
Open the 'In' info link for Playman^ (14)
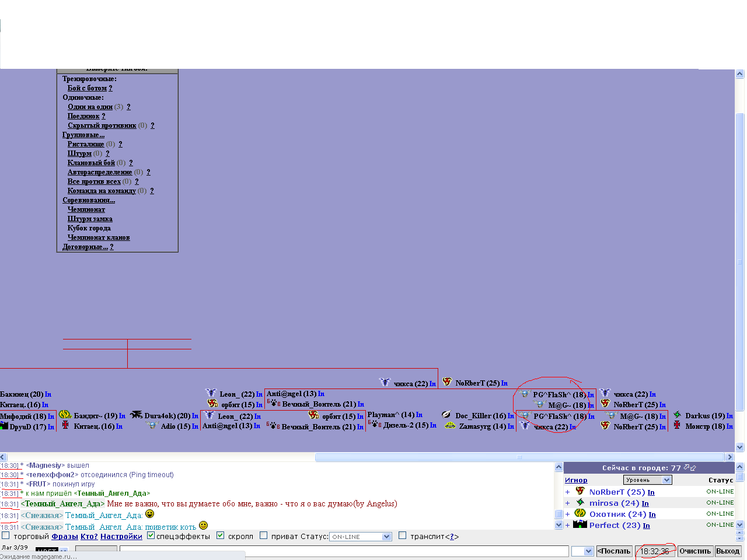tap(420, 415)
